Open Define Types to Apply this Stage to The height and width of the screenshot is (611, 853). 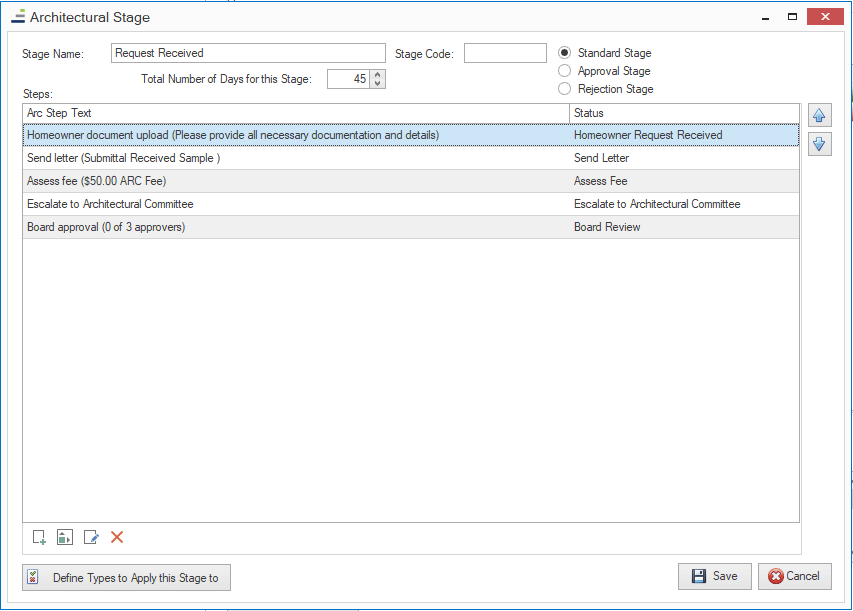coord(126,577)
